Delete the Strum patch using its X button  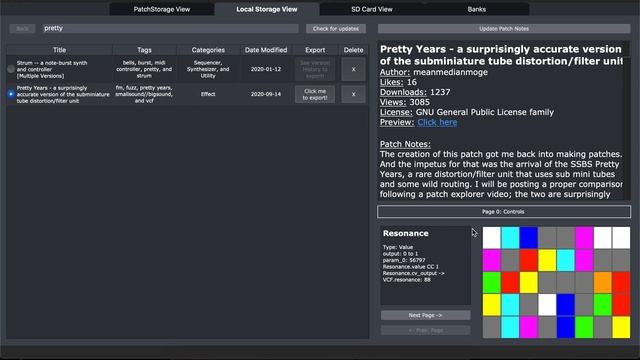pyautogui.click(x=353, y=69)
